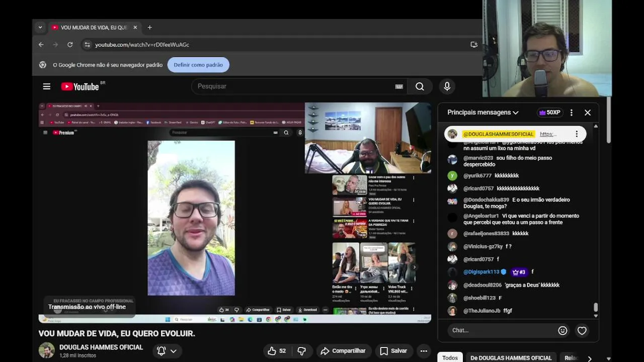Click the install app icon in address bar
The image size is (644, 362).
(473, 45)
